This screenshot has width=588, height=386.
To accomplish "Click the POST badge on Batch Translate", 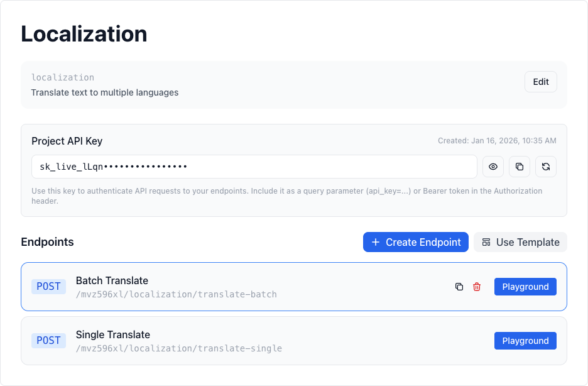I will (x=48, y=287).
